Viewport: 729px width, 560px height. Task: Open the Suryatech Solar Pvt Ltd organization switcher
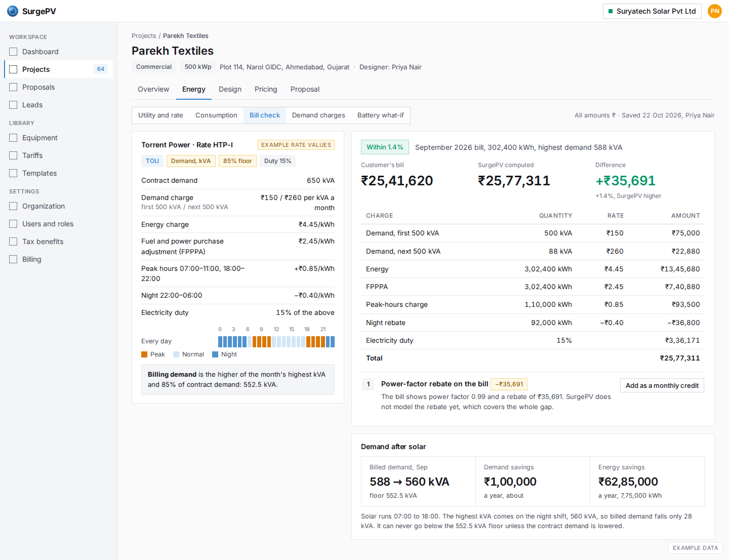coord(652,11)
